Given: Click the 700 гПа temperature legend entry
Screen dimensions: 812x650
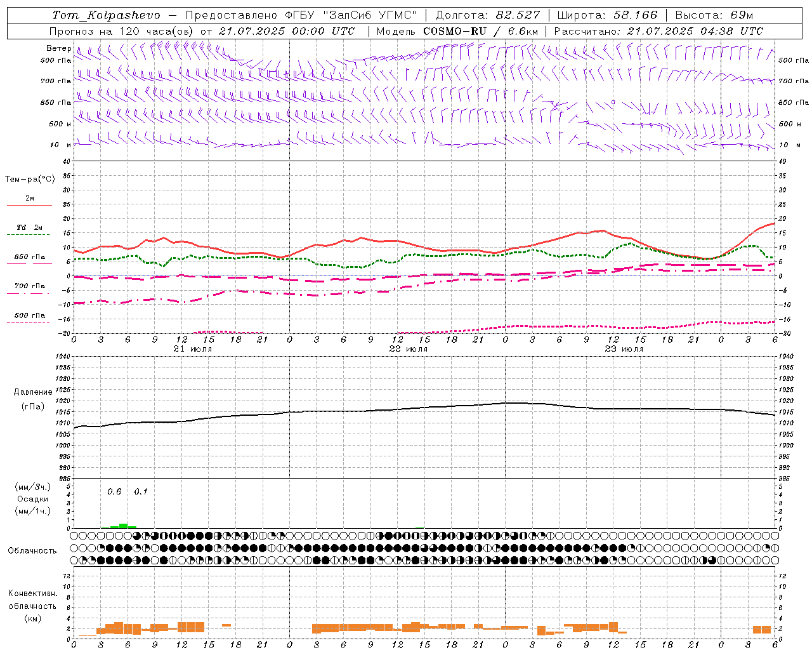Looking at the screenshot, I should tap(30, 286).
